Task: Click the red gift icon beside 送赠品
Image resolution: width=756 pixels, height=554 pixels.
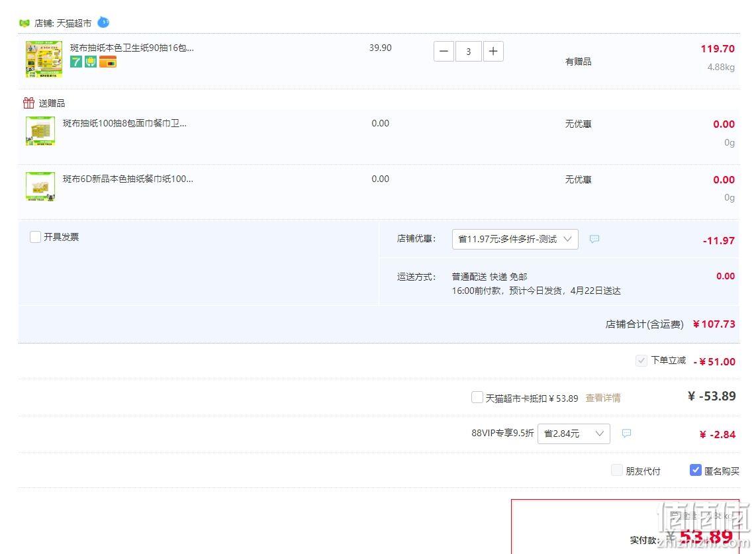Action: point(28,103)
